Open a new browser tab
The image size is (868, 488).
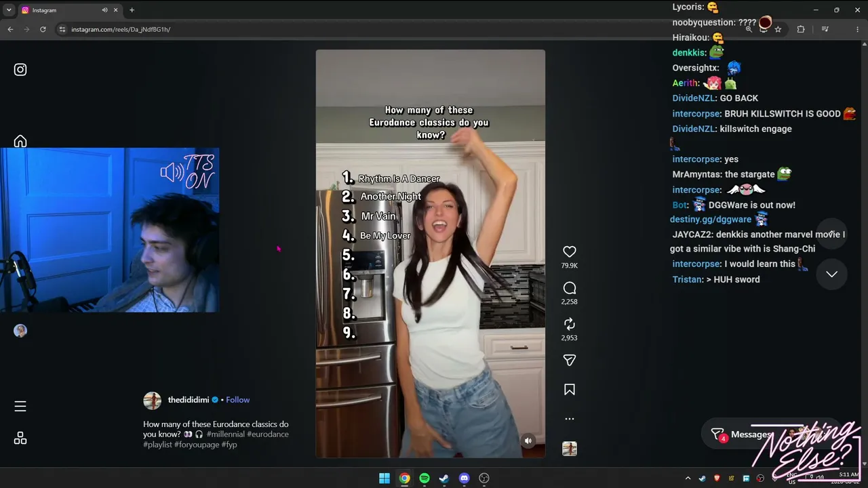pyautogui.click(x=132, y=10)
